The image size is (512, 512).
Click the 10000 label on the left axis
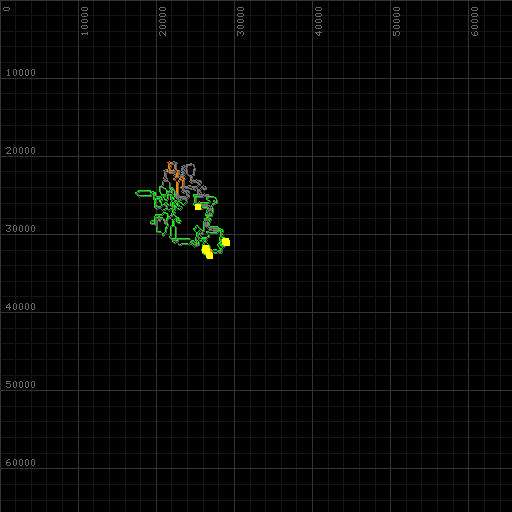click(21, 73)
